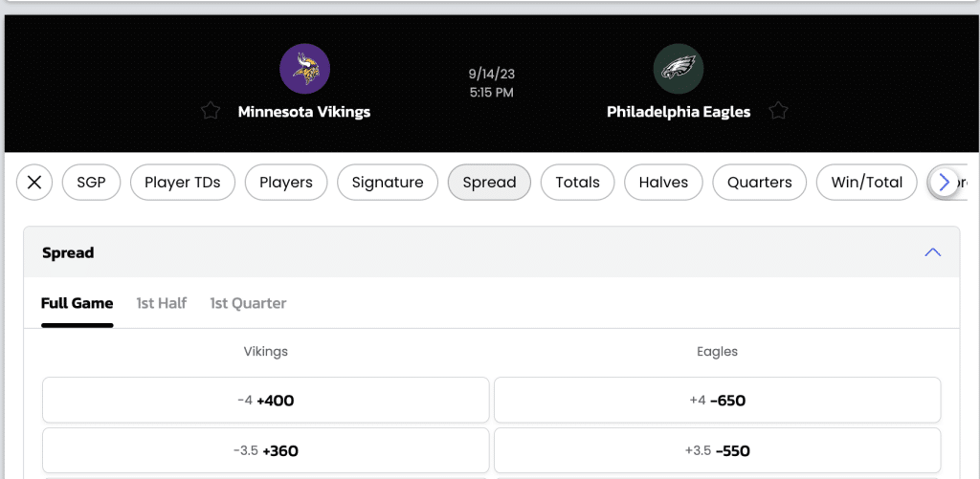This screenshot has width=980, height=479.
Task: Select Eagles +4 at -650 bet
Action: pos(718,401)
